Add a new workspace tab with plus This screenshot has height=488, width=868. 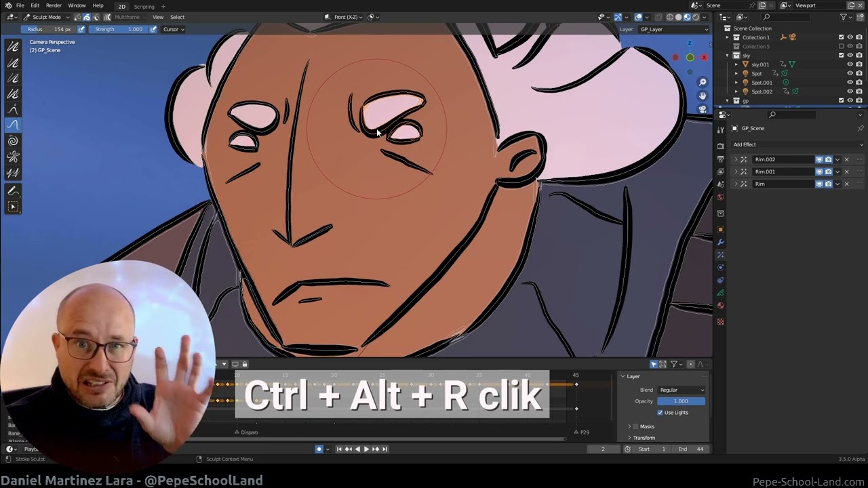(163, 6)
